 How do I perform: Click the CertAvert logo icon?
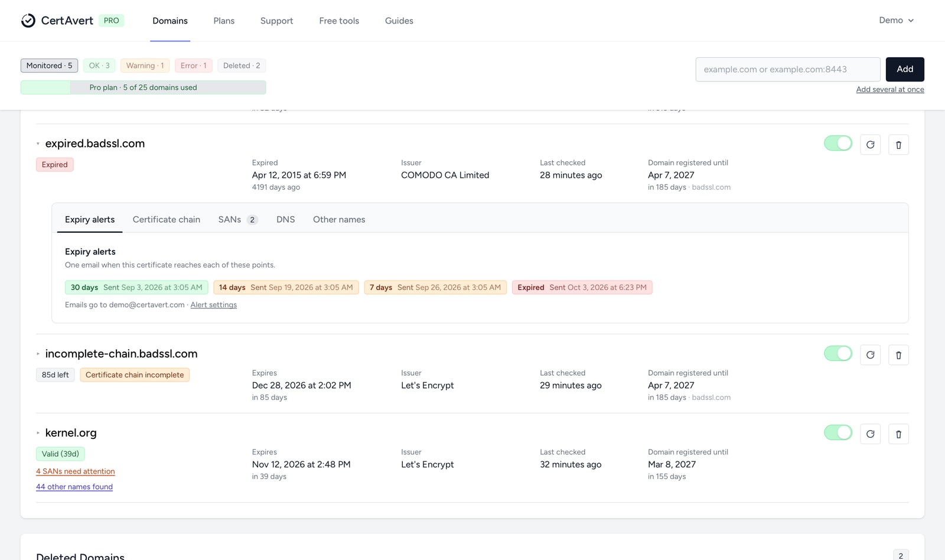point(28,21)
